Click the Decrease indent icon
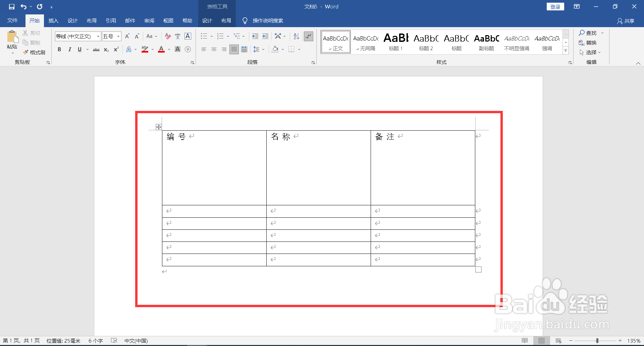 255,36
